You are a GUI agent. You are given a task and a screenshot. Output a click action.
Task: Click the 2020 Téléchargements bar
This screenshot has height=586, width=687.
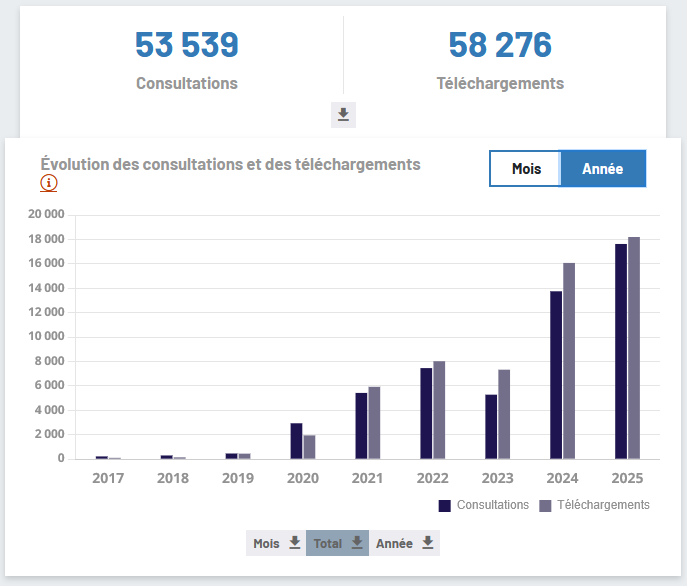309,447
